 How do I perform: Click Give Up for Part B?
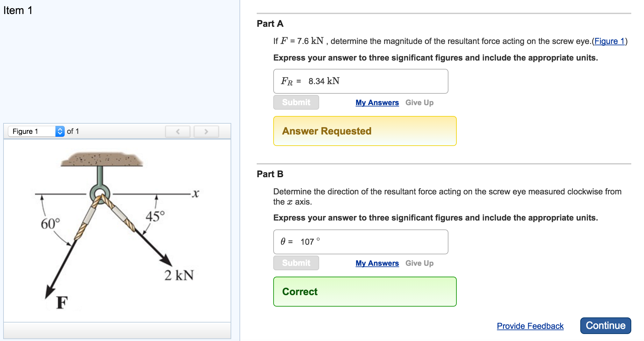[419, 263]
